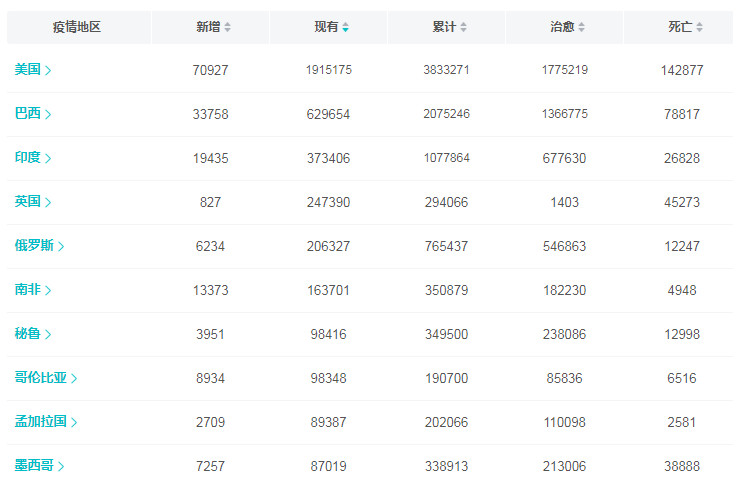Click 巴西 country name link

coord(27,114)
